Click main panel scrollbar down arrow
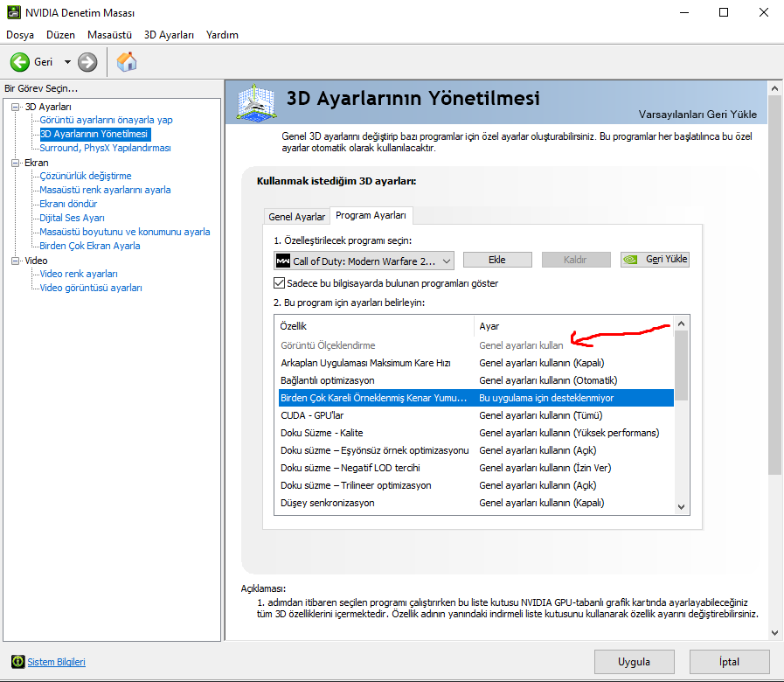Viewport: 784px width, 682px height. (774, 633)
